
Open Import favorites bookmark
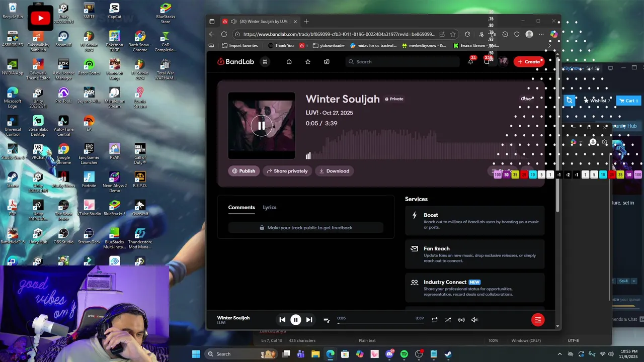pyautogui.click(x=239, y=46)
